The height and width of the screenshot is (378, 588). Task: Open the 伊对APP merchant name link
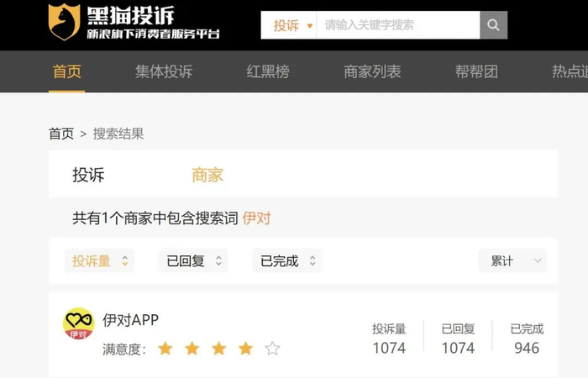[130, 320]
